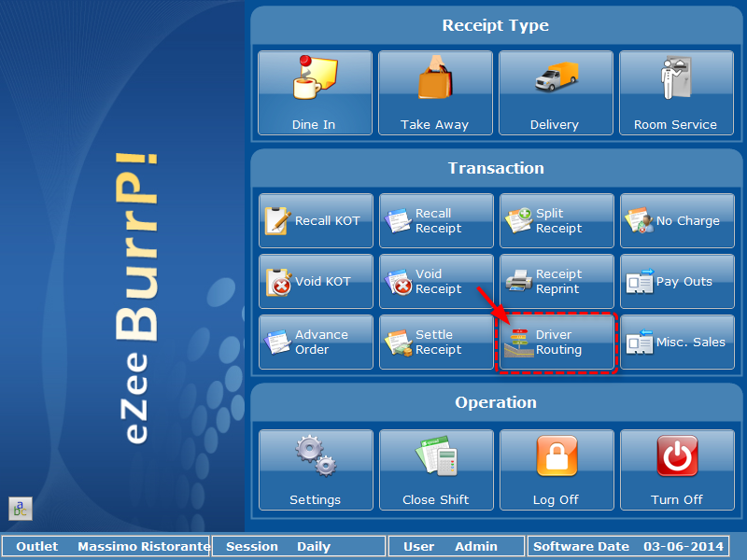
Task: Select the Room Service waiter icon
Action: coord(676,77)
